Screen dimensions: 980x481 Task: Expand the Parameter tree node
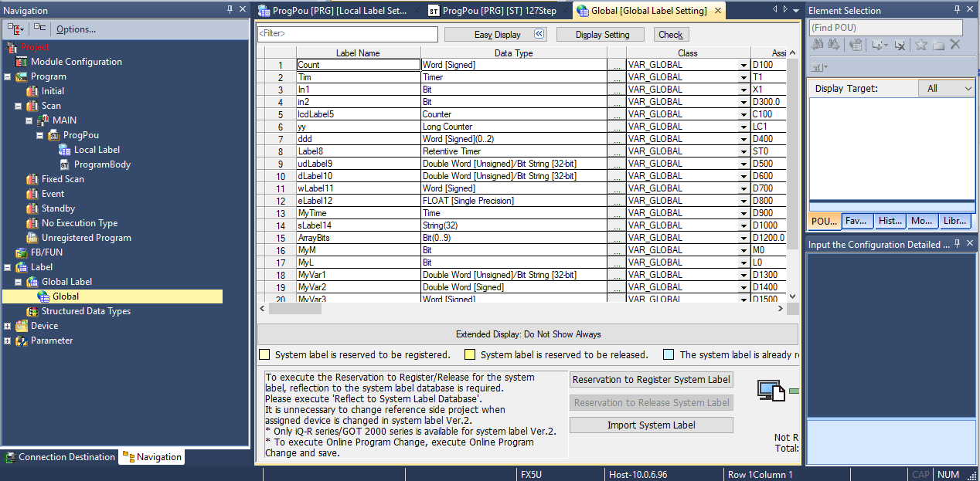click(x=8, y=340)
